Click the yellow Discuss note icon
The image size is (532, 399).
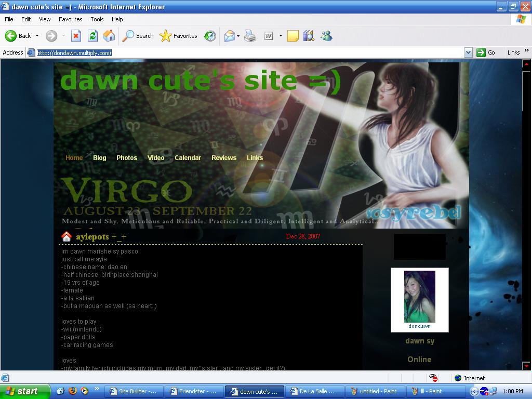tap(293, 36)
